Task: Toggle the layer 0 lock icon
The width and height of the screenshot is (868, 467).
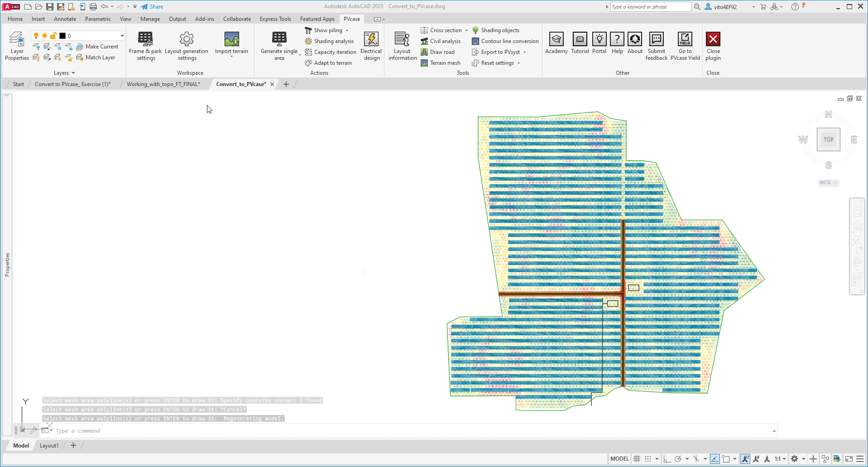Action: [53, 36]
